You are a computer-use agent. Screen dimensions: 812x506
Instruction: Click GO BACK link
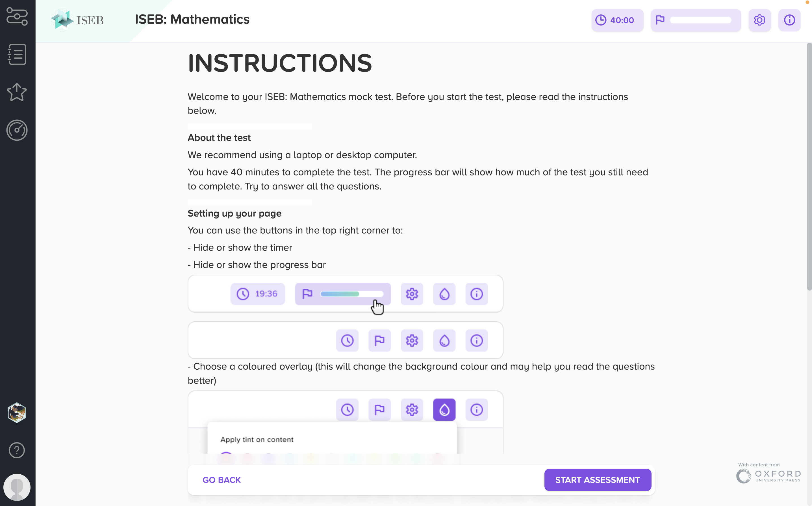coord(221,480)
